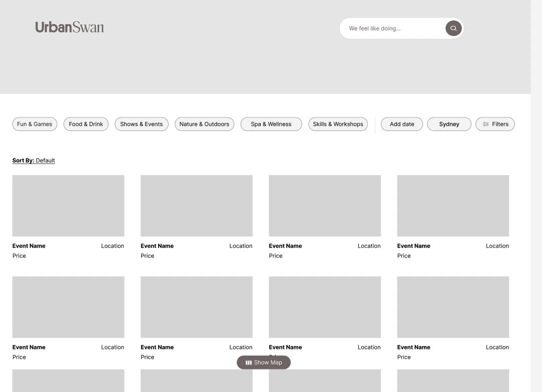Viewport: 542px width, 392px height.
Task: Click 'Price' of fourth second-row card
Action: pyautogui.click(x=404, y=357)
